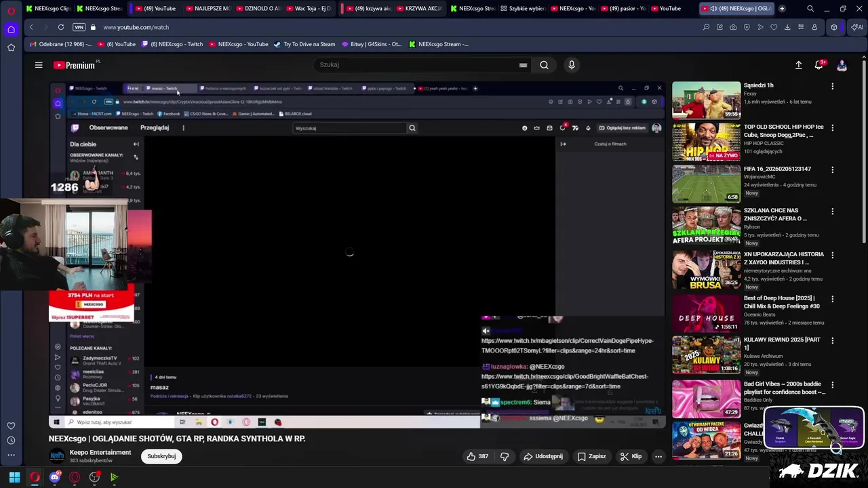Open the Bitwy G4Skins bookmark
This screenshot has width=868, height=488.
[372, 44]
